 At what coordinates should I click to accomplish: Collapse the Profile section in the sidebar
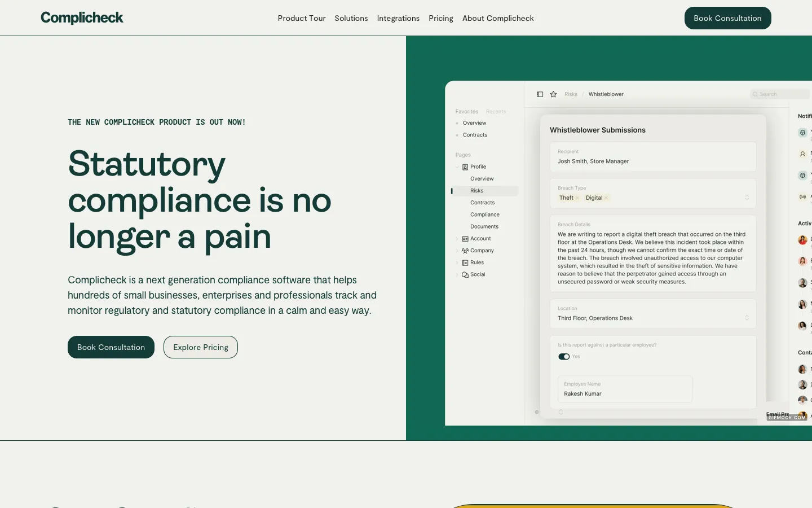(x=457, y=167)
